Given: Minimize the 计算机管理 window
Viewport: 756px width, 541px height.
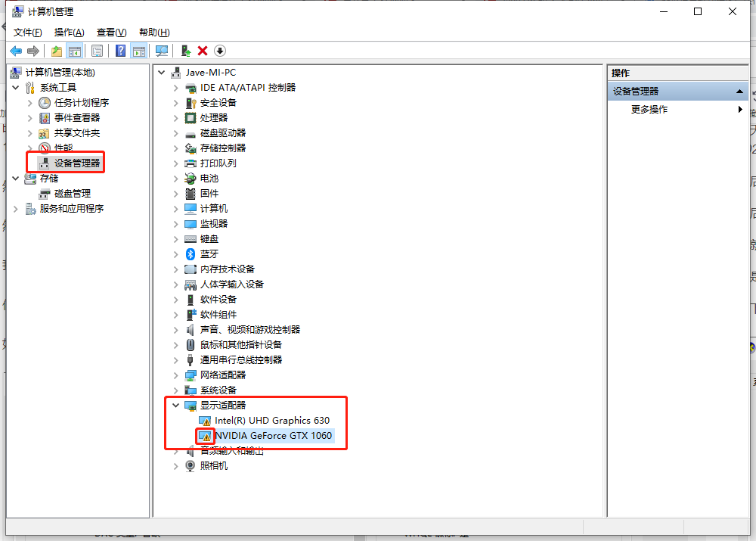Looking at the screenshot, I should coord(664,11).
